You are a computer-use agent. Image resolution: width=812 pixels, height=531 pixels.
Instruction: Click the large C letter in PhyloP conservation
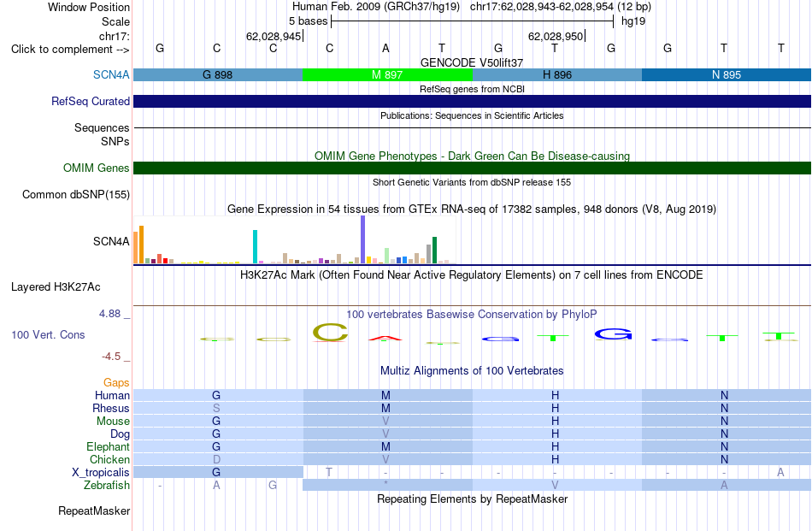click(330, 333)
